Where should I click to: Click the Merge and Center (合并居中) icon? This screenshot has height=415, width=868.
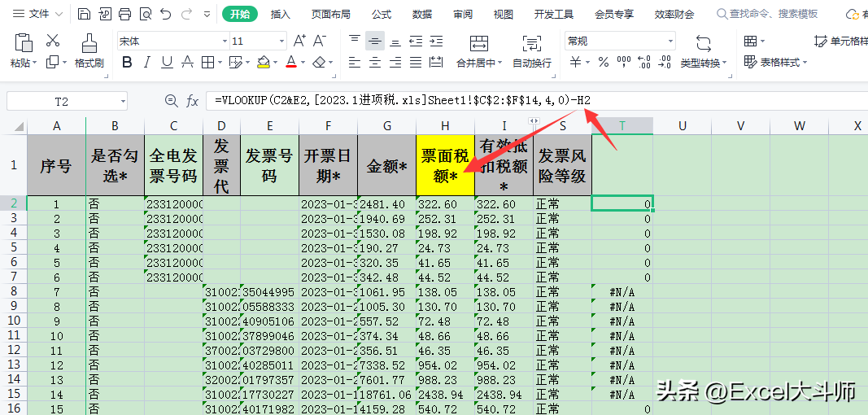tap(479, 43)
